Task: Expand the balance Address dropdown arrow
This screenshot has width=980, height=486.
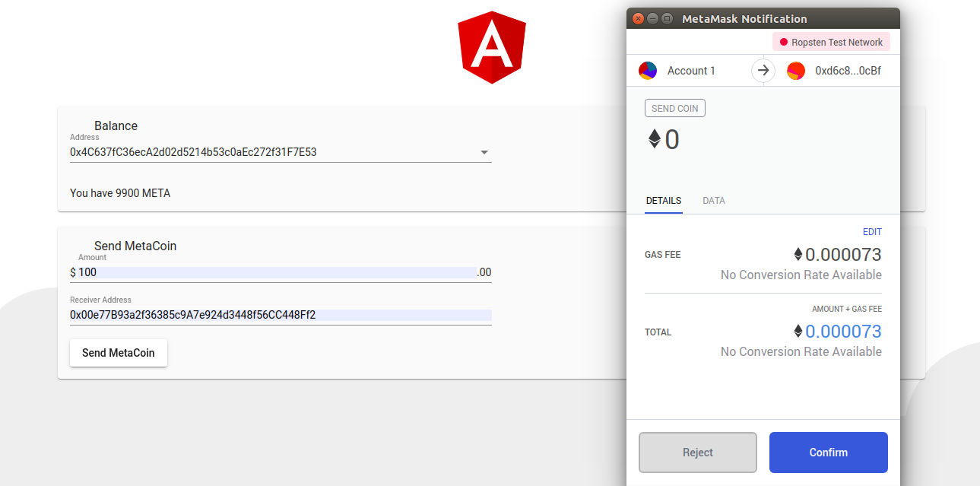Action: tap(484, 153)
